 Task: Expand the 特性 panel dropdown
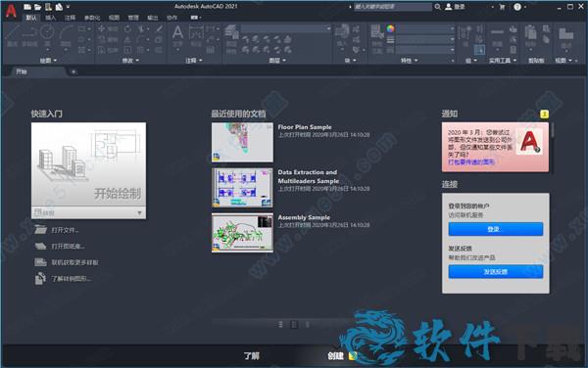click(409, 61)
